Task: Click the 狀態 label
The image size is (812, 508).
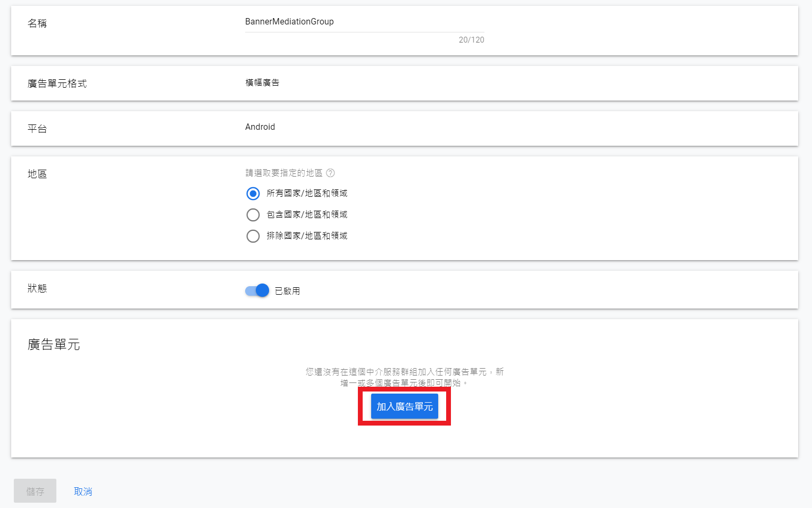Action: (37, 288)
